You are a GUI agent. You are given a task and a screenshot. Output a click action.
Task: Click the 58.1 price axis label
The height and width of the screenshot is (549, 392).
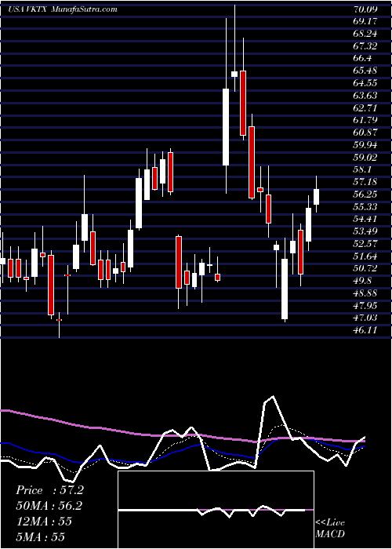point(362,169)
